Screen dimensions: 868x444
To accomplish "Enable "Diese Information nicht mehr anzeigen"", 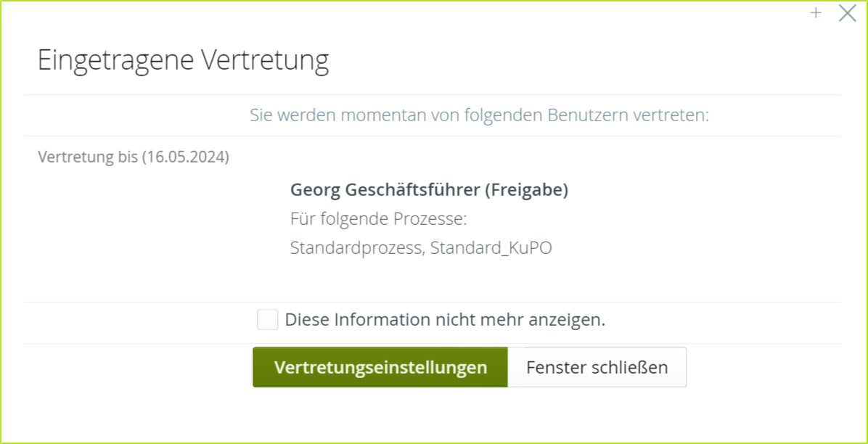I will (267, 319).
